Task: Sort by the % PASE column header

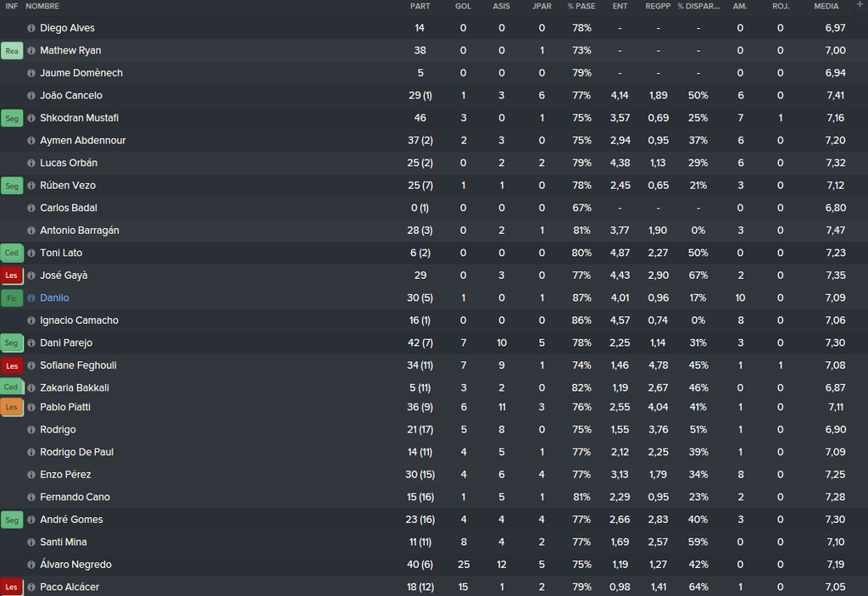Action: click(x=581, y=6)
